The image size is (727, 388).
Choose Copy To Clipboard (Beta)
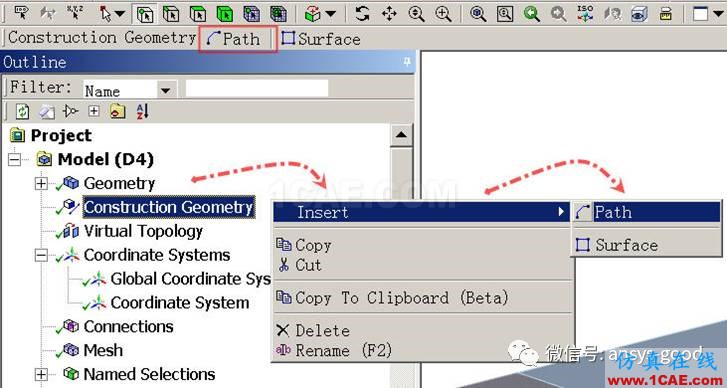point(402,298)
